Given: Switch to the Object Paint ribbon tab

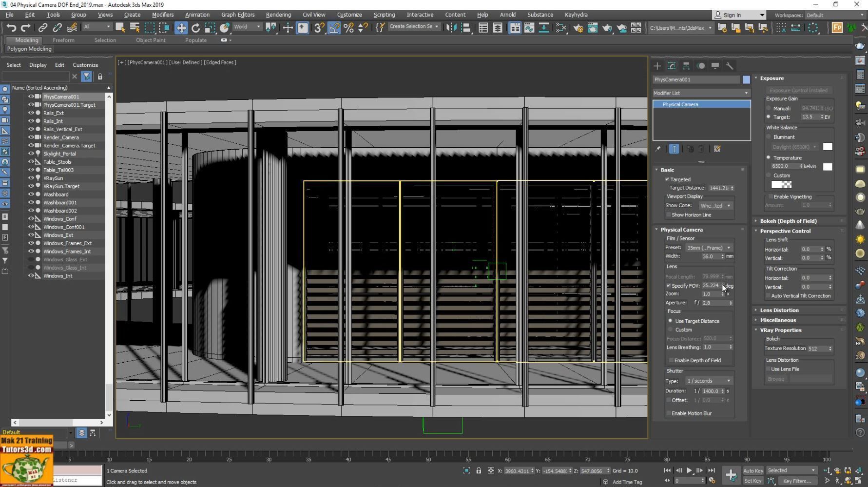Looking at the screenshot, I should click(151, 40).
